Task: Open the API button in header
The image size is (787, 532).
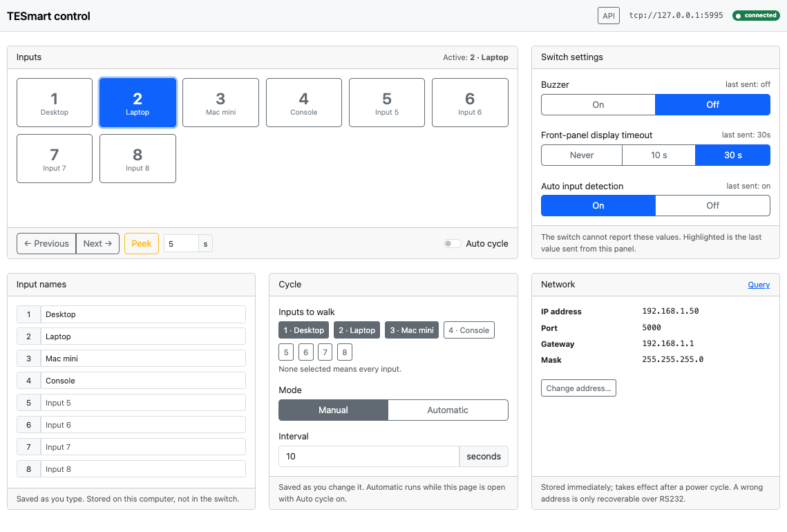Action: click(x=608, y=16)
